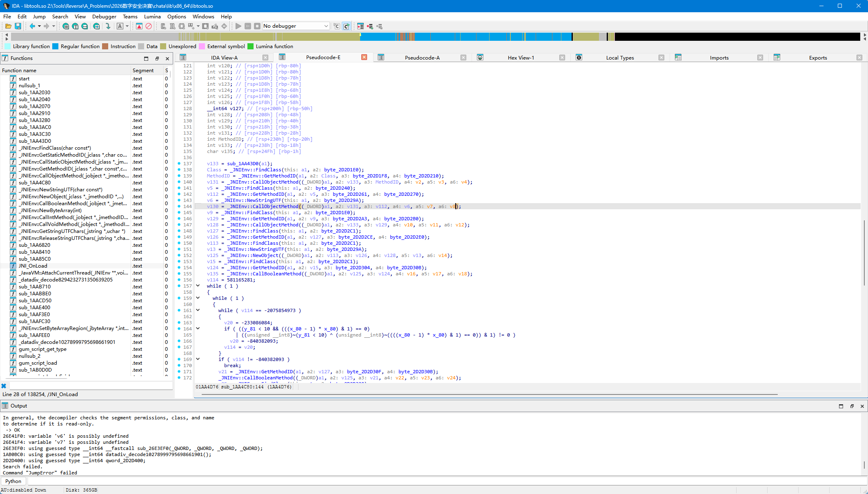Viewport: 868px width, 494px height.
Task: Switch to the Hex View-1 tab
Action: pyautogui.click(x=521, y=58)
